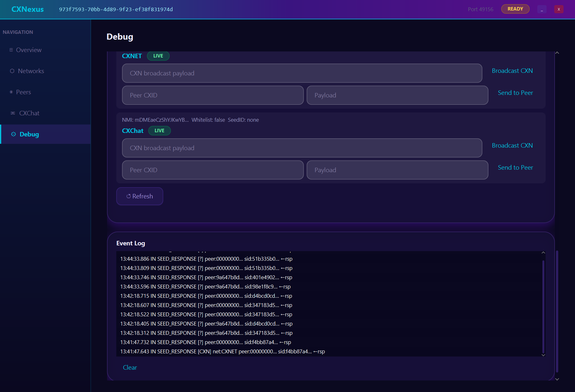The width and height of the screenshot is (575, 392).
Task: Focus the CXNET broadcast payload field
Action: [302, 73]
